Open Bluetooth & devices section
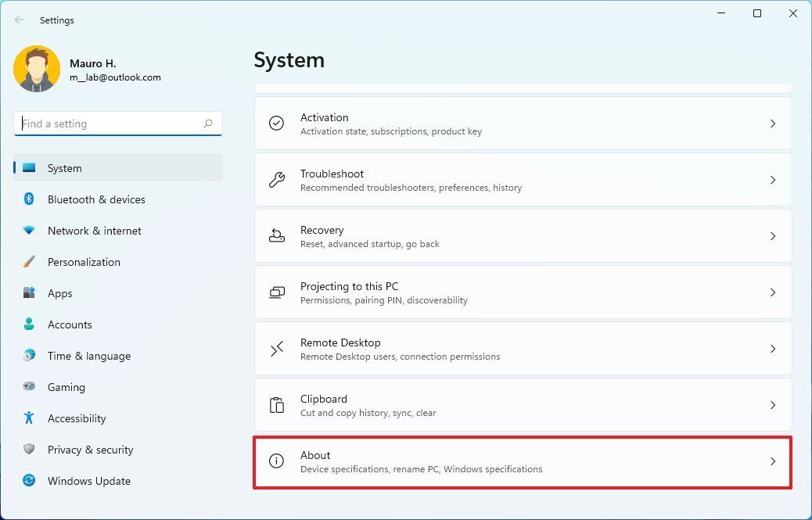 pos(96,199)
